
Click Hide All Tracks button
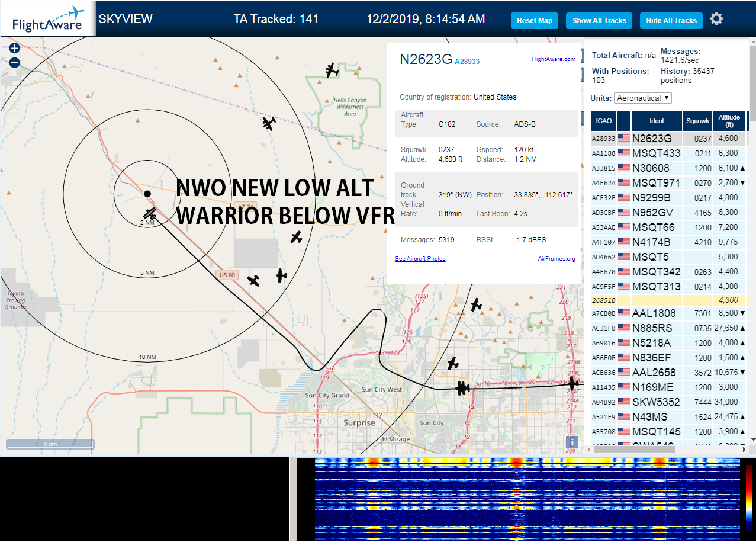(x=671, y=21)
